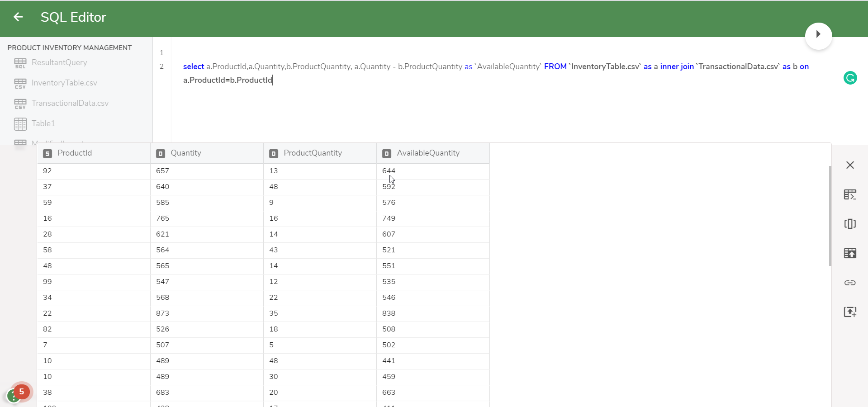The height and width of the screenshot is (407, 868).
Task: Select Table1 in the sidebar
Action: click(43, 123)
